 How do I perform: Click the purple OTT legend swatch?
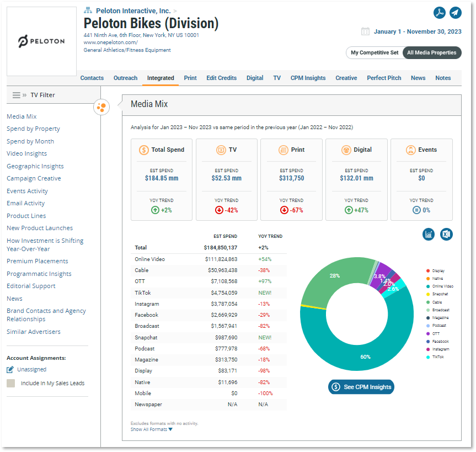427,333
